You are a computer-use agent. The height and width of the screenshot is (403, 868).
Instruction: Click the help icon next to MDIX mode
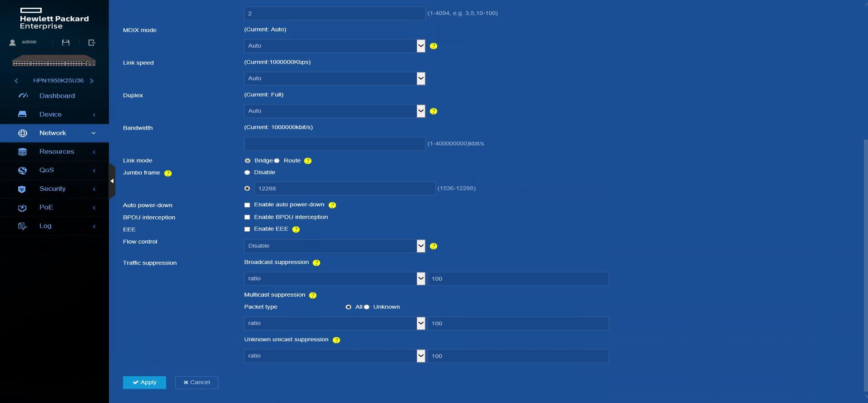point(434,46)
